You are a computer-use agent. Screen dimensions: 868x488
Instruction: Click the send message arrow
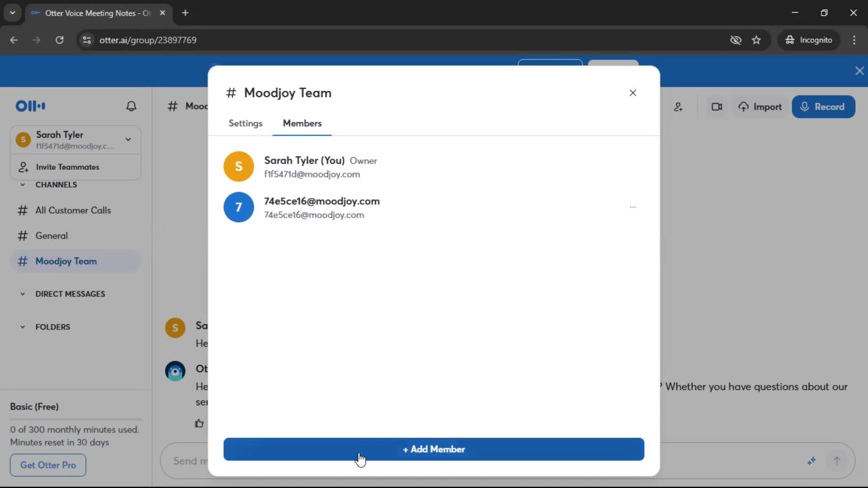pyautogui.click(x=837, y=461)
